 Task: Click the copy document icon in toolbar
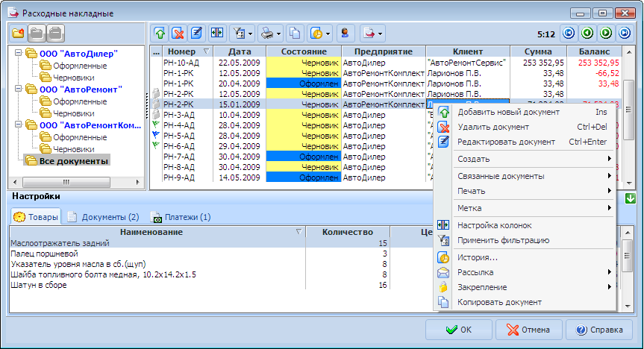coord(295,34)
